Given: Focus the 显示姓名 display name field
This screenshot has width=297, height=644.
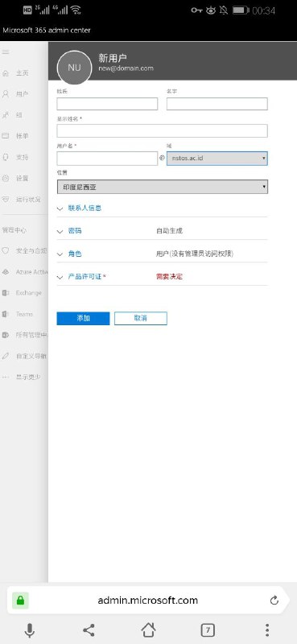Looking at the screenshot, I should tap(163, 130).
